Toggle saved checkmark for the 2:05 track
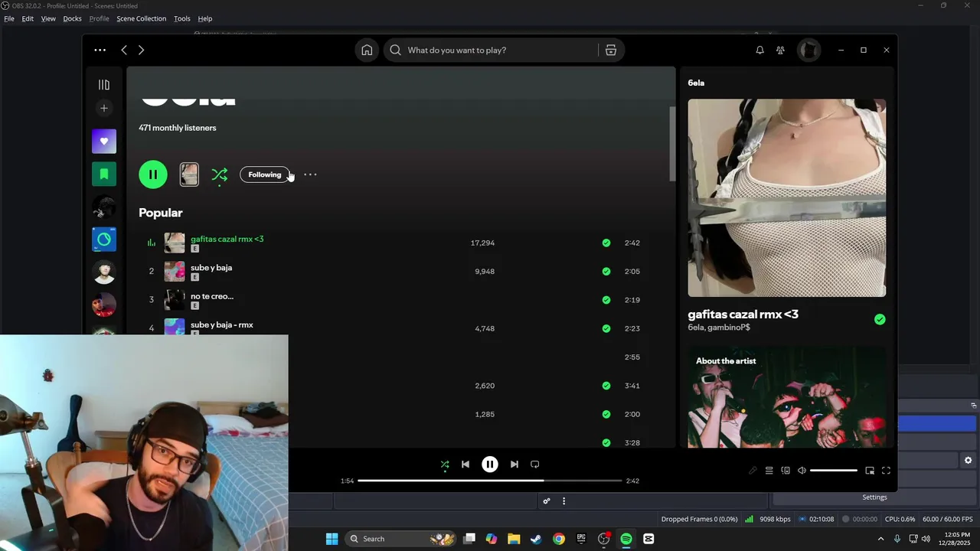Image resolution: width=980 pixels, height=551 pixels. (x=606, y=271)
